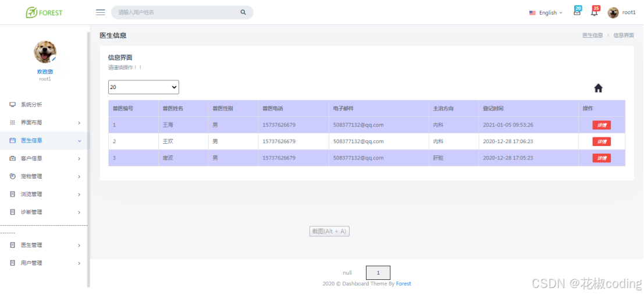Open the notification bell with badge 35
Screen dimensions: 644x295
pyautogui.click(x=595, y=12)
